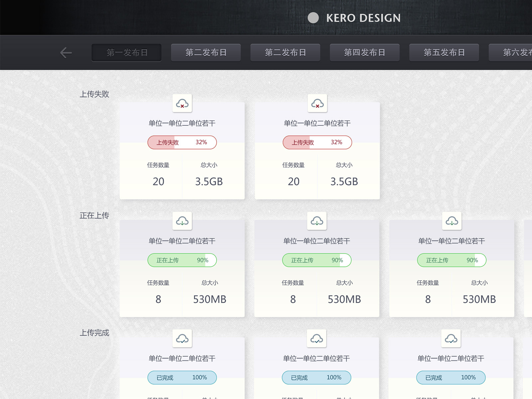
Task: Click the 上传失败 section heading
Action: click(94, 94)
